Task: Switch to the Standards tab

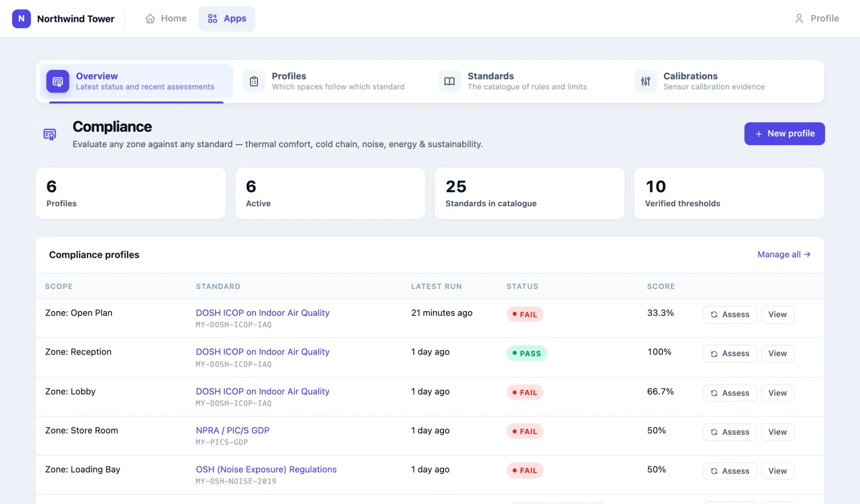Action: tap(529, 82)
